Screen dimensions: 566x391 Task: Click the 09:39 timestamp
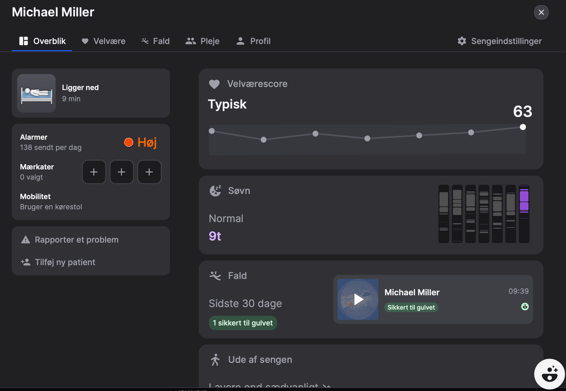(518, 291)
